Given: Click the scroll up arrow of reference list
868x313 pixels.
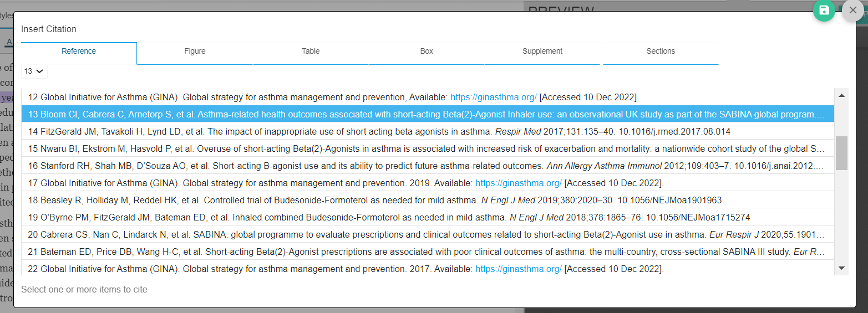Looking at the screenshot, I should click(x=841, y=96).
